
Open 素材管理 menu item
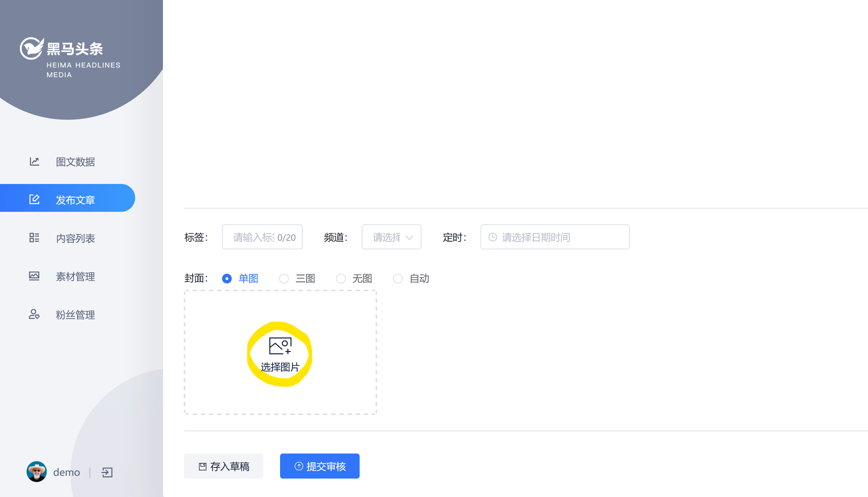tap(75, 276)
